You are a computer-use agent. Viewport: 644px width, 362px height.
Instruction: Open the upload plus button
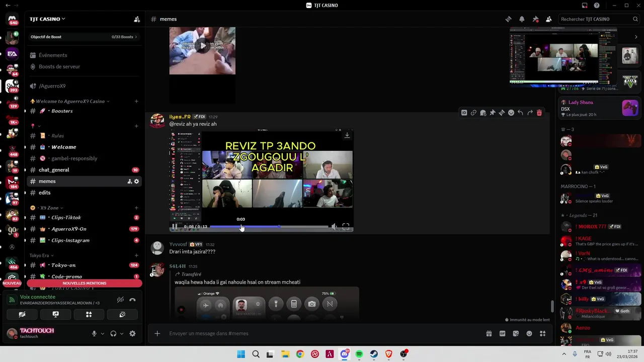(x=157, y=333)
